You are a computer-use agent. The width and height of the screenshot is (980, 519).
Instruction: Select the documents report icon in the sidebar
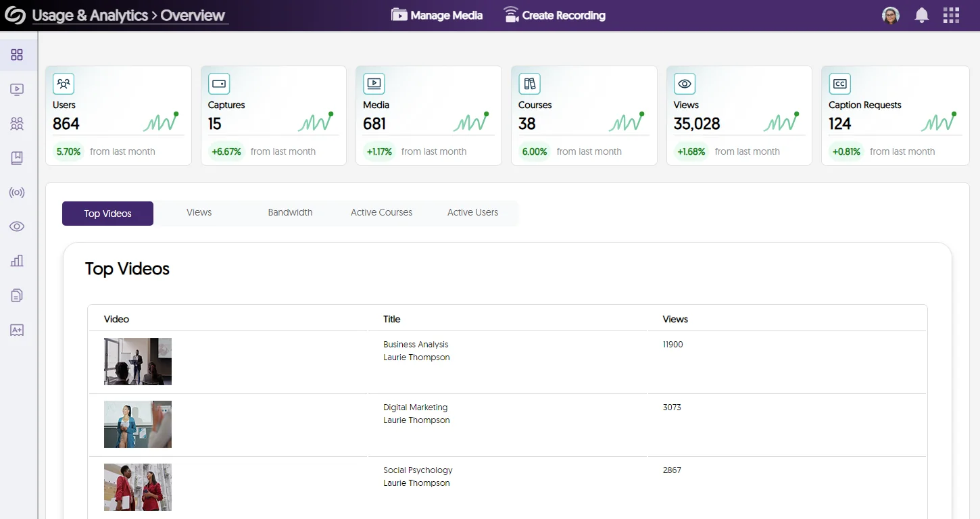[x=17, y=295]
